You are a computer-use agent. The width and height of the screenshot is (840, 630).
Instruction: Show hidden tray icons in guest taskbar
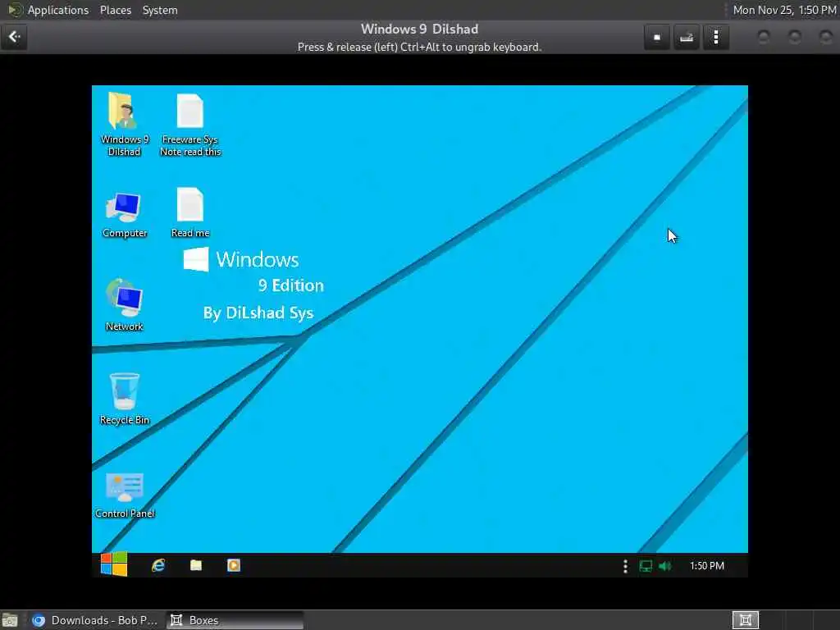click(625, 566)
